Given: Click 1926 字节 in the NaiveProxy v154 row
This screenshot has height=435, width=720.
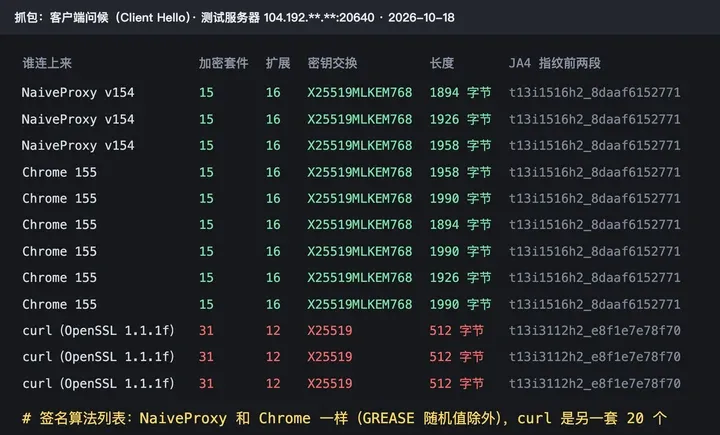Looking at the screenshot, I should [460, 119].
